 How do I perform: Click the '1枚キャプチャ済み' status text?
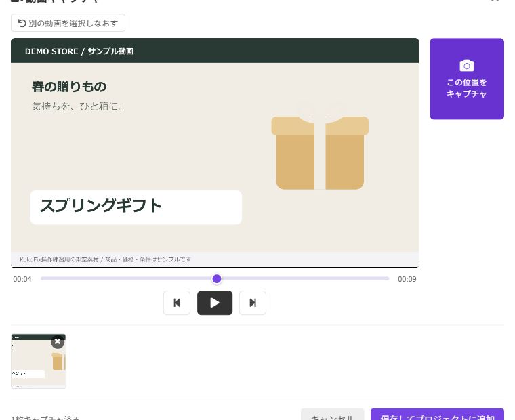click(x=45, y=418)
